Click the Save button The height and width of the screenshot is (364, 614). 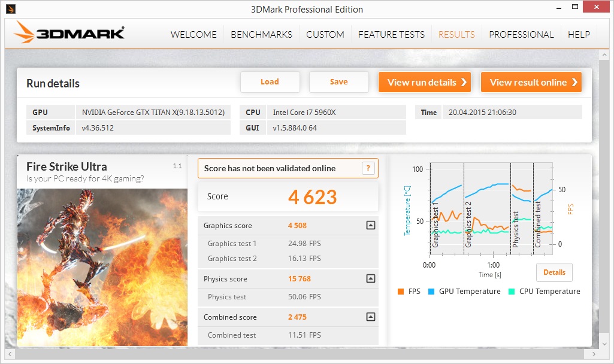pyautogui.click(x=338, y=82)
